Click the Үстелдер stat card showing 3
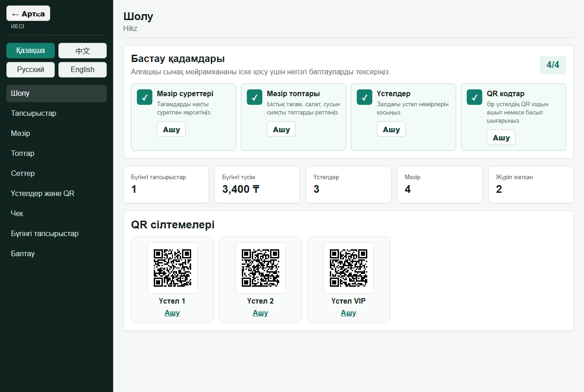Screen dimensions: 584x392 pyautogui.click(x=349, y=185)
